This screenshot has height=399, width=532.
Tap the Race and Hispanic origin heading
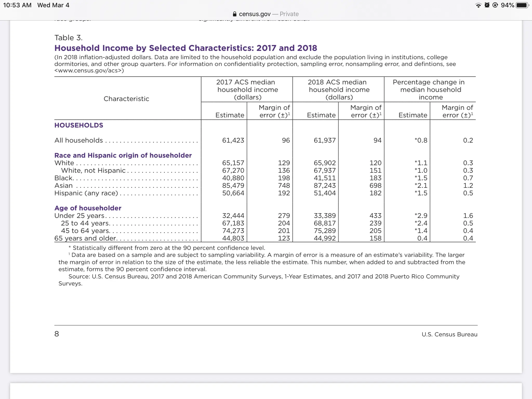pos(123,155)
